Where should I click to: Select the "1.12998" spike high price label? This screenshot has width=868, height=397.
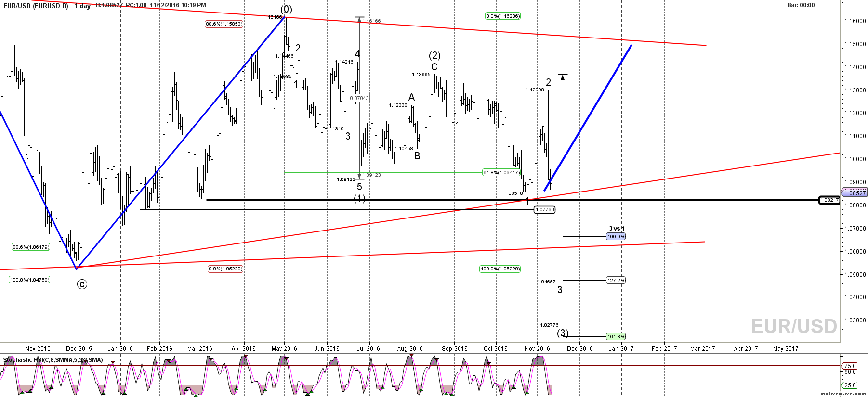click(535, 90)
